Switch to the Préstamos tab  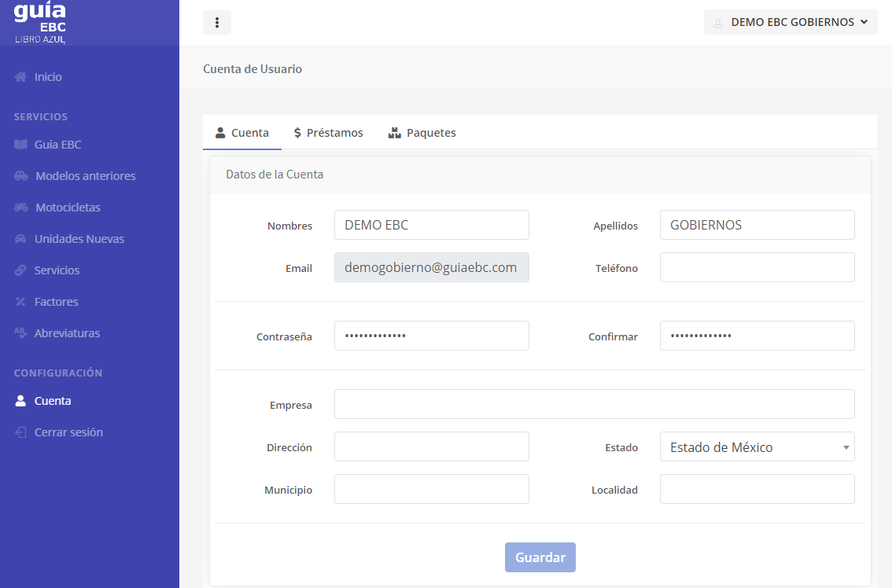[x=328, y=133]
